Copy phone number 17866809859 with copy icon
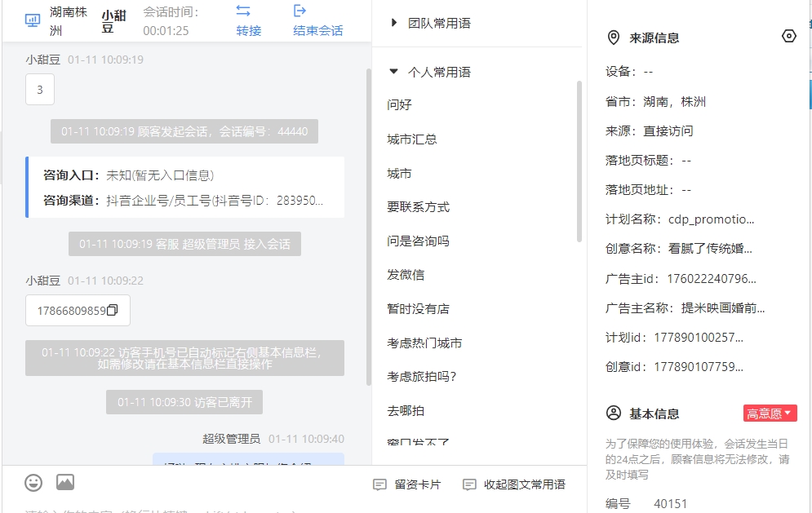Viewport: 812px width, 513px height. coord(113,310)
